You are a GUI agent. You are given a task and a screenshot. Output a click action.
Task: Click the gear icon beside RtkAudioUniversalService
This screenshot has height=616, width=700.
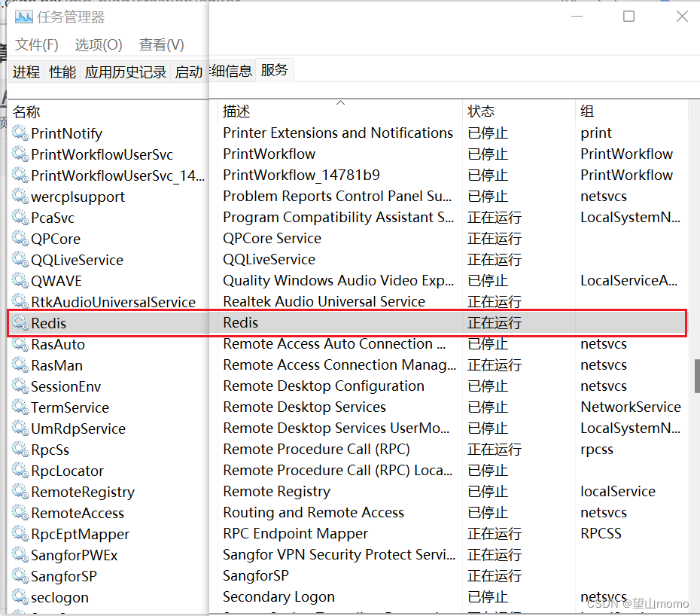(x=20, y=301)
